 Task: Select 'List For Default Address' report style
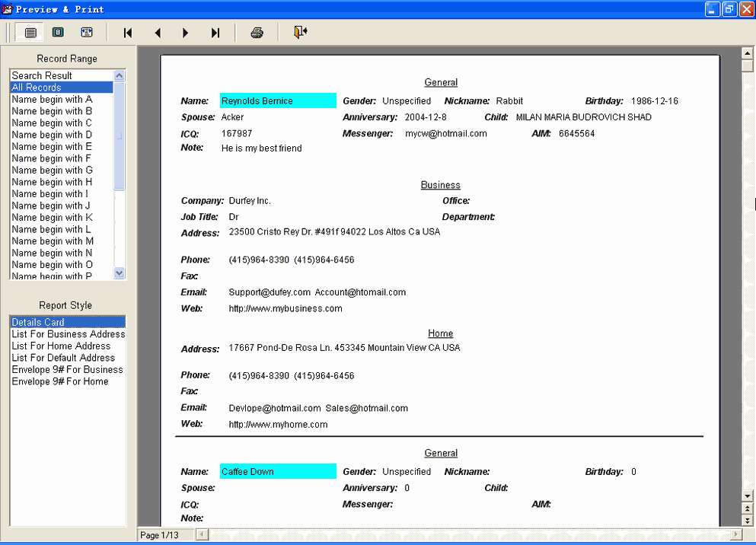click(63, 357)
